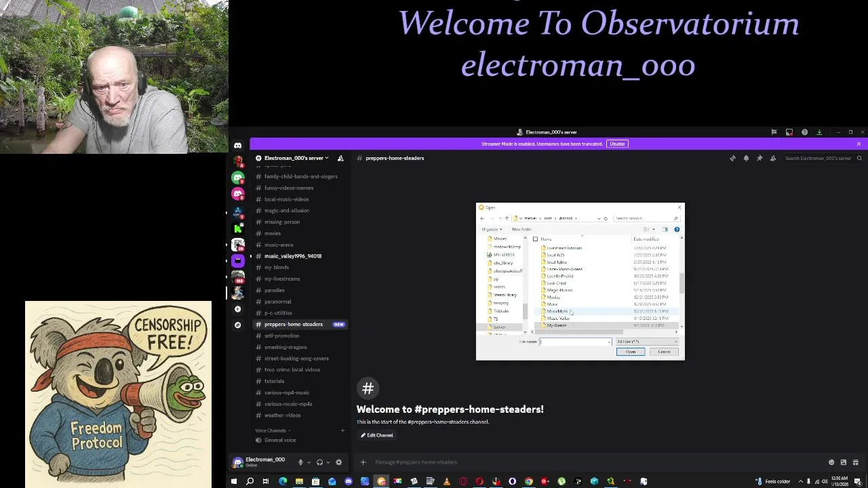Open the Chrome icon on the Windows taskbar
This screenshot has height=488, width=868.
click(529, 481)
